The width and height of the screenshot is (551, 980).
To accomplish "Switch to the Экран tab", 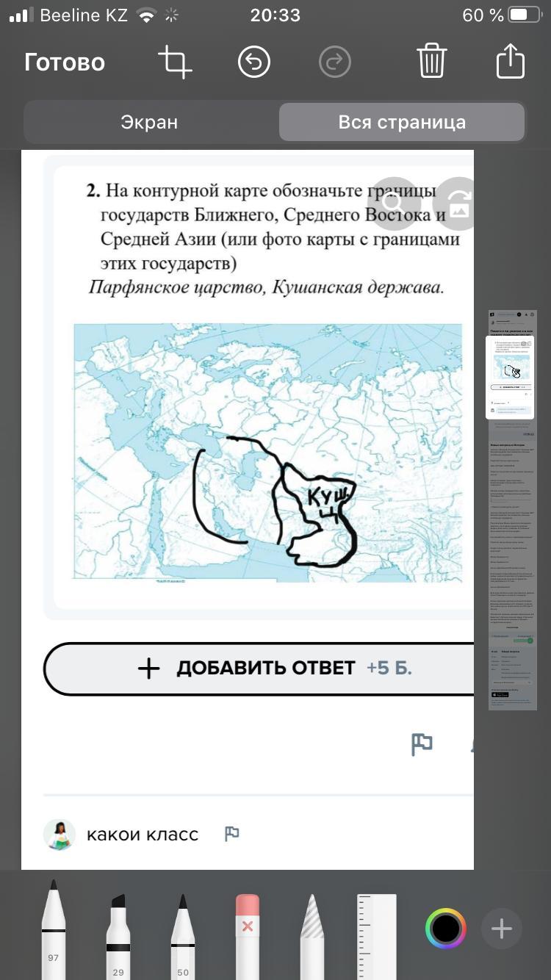I will click(150, 122).
